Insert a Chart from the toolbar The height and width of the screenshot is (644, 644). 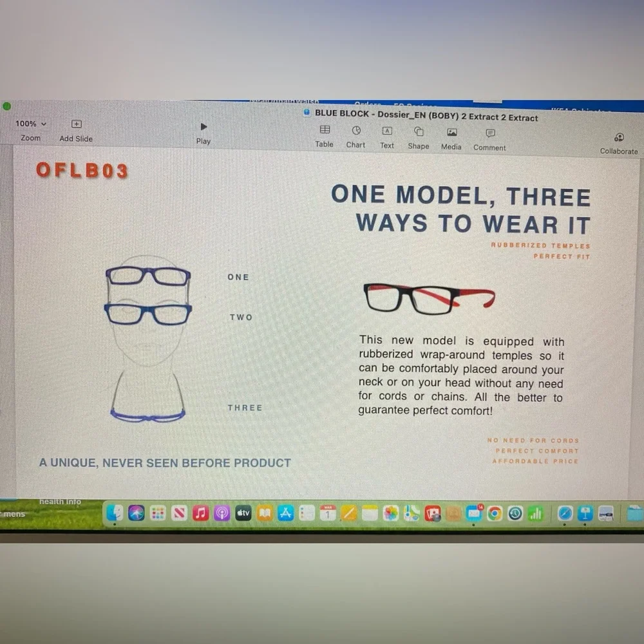355,137
